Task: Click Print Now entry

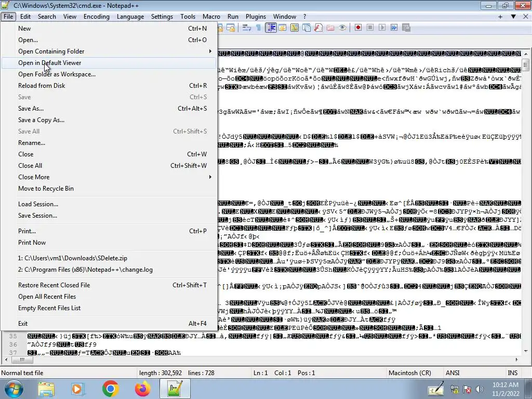Action: pos(109,243)
